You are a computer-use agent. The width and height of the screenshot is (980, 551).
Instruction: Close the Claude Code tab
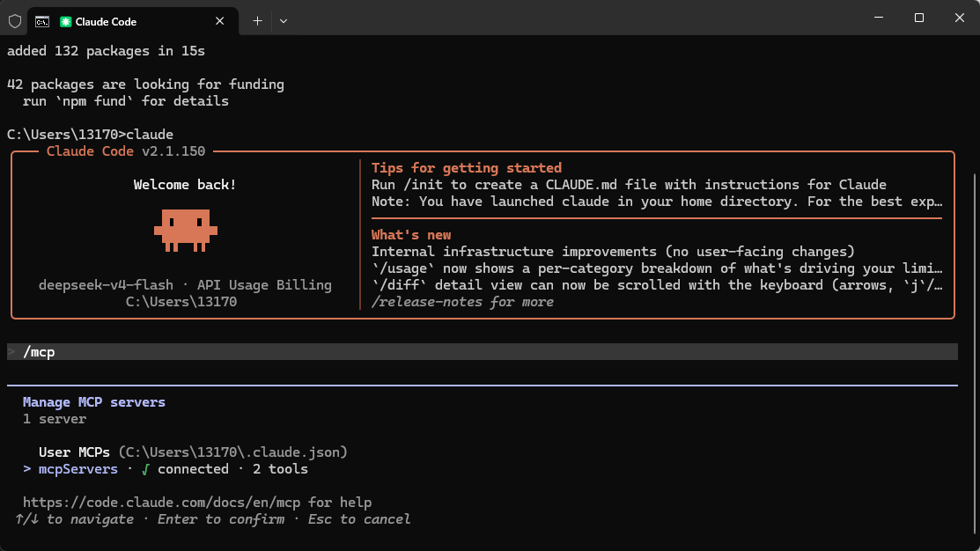219,21
